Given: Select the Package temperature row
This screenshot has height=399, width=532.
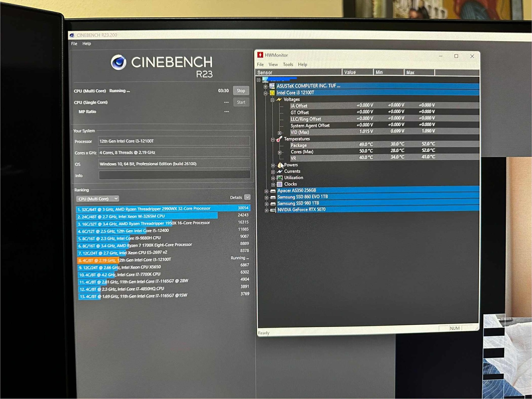Looking at the screenshot, I should click(384, 145).
